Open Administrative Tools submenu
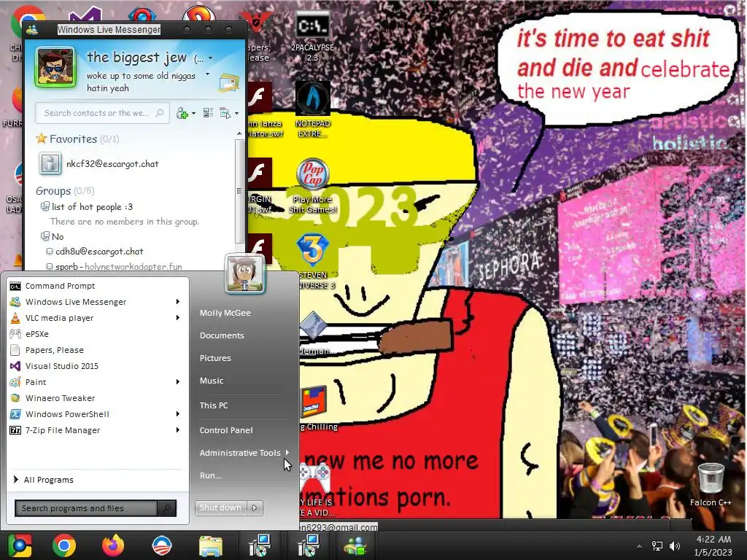The image size is (747, 560). click(x=244, y=453)
